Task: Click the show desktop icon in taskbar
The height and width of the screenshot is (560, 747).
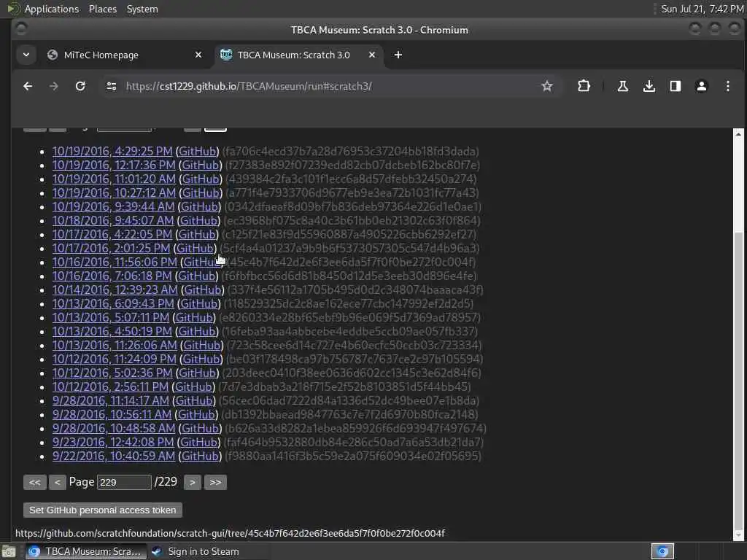Action: pos(9,552)
